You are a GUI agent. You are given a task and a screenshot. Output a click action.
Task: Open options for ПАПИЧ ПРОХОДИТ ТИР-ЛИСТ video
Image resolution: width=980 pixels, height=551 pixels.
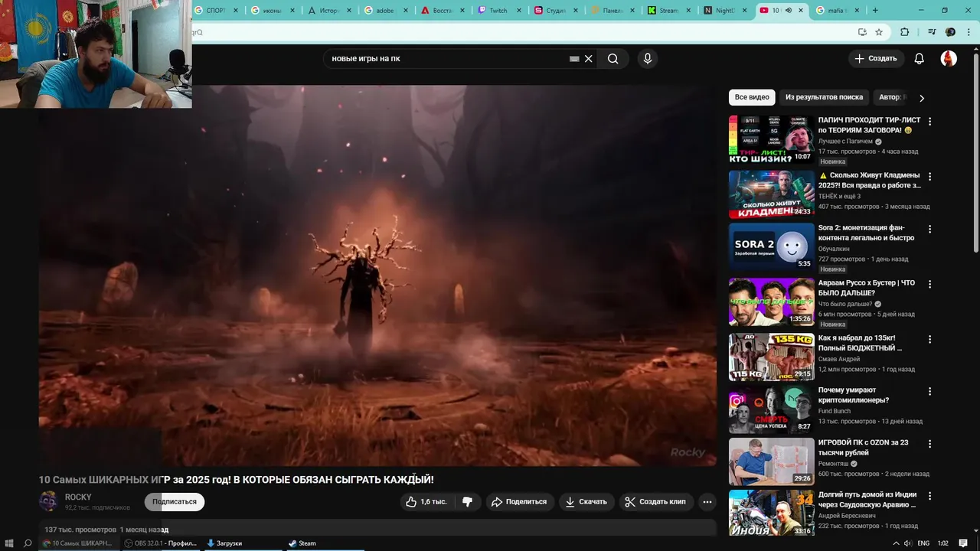pyautogui.click(x=930, y=122)
